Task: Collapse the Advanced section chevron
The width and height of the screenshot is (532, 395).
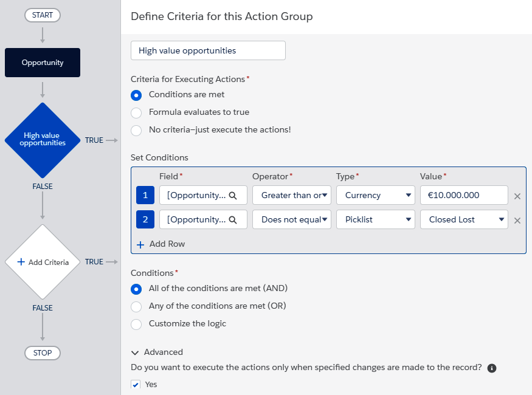Action: (x=135, y=352)
